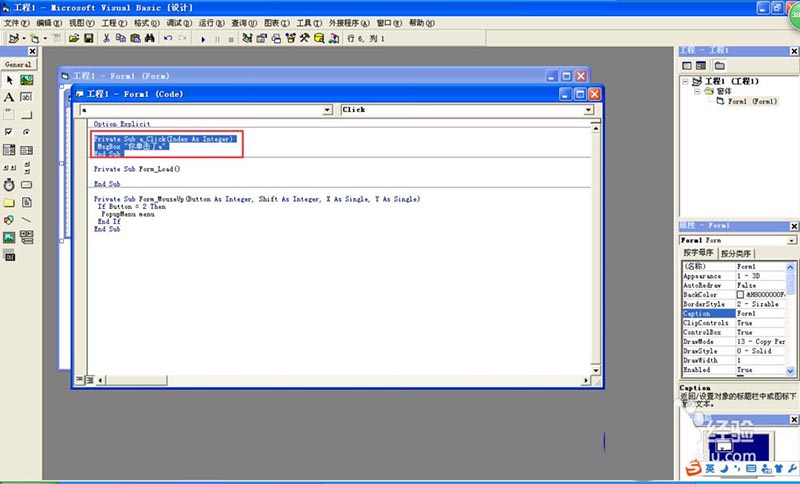The height and width of the screenshot is (484, 800).
Task: Click the Find binoculars toolbar icon
Action: [149, 38]
